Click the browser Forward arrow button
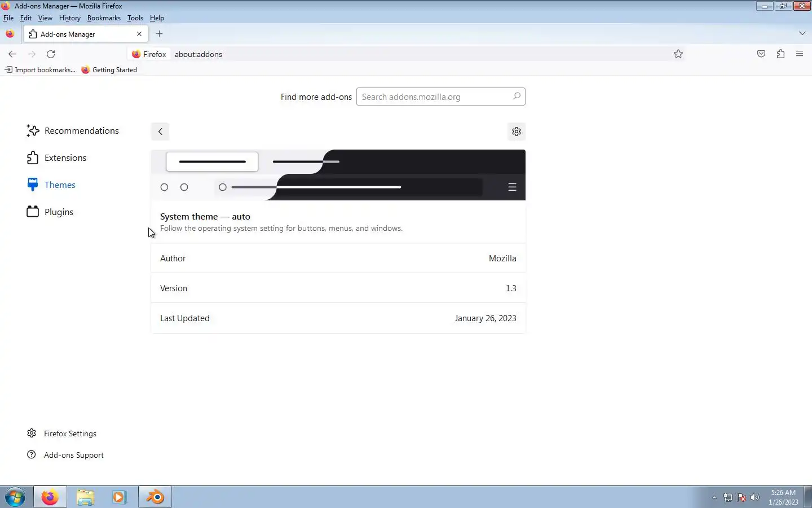 (32, 54)
